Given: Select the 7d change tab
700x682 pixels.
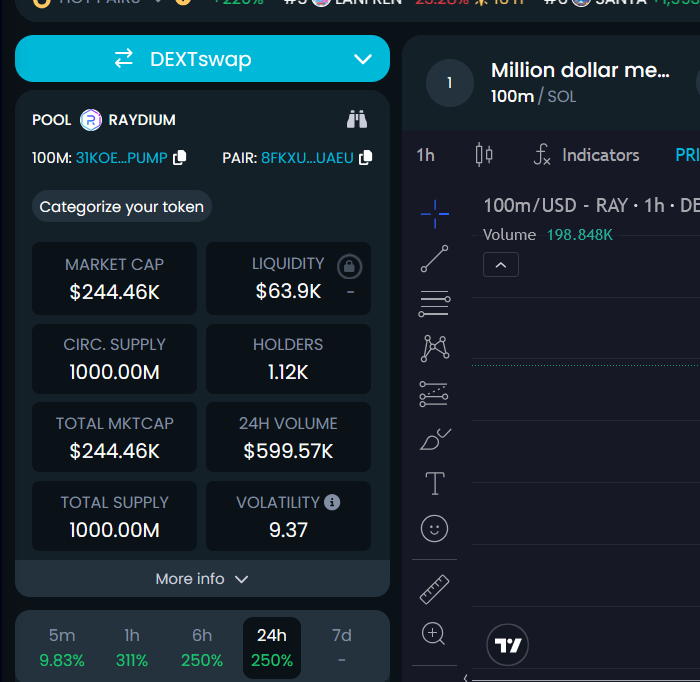Looking at the screenshot, I should (342, 647).
